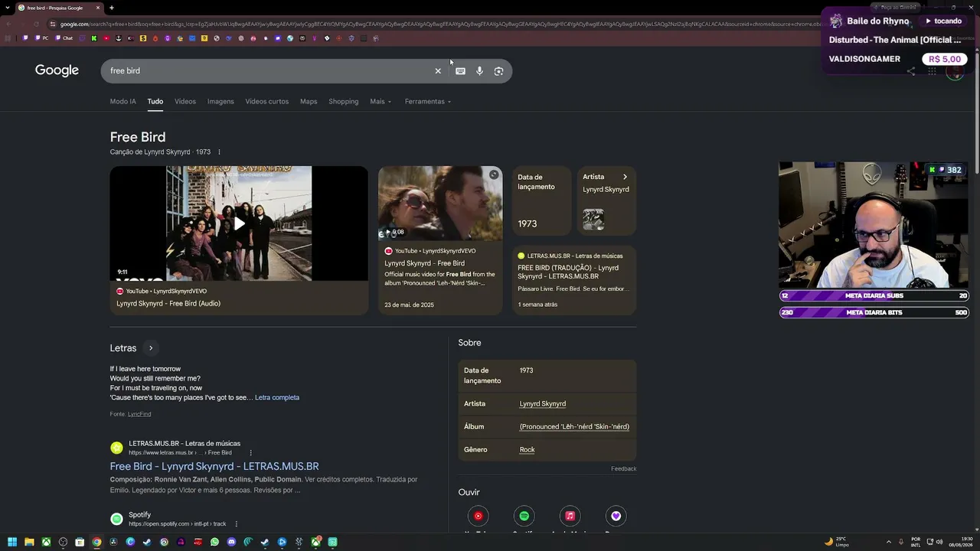Image resolution: width=980 pixels, height=551 pixels.
Task: Open the FREE BIRD (TRADUÇÃO) Letras card
Action: coord(574,280)
